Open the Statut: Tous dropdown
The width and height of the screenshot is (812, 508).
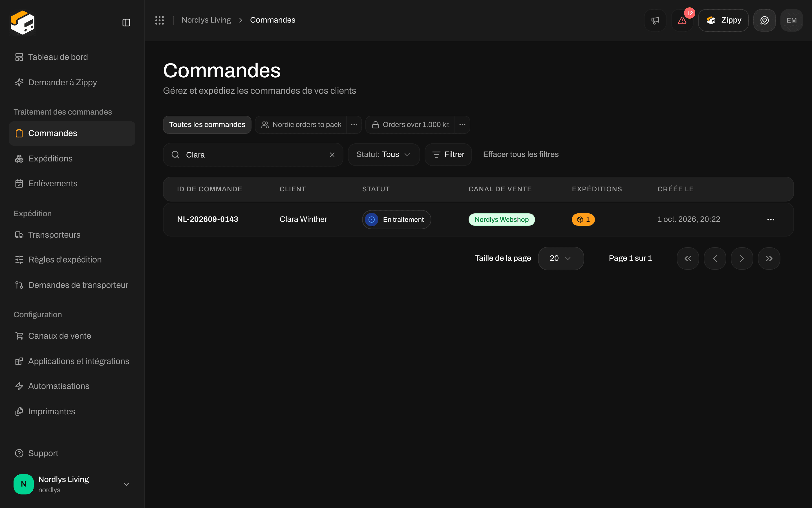coord(384,155)
